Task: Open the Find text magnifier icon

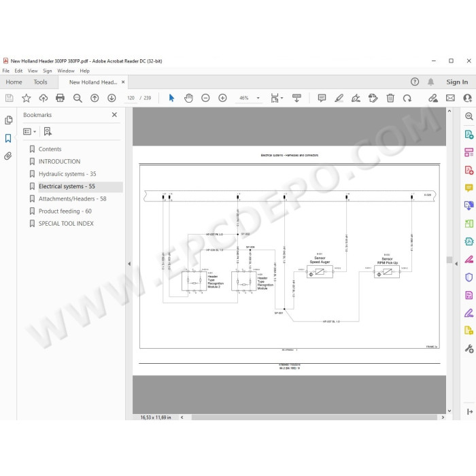Action: [78, 98]
